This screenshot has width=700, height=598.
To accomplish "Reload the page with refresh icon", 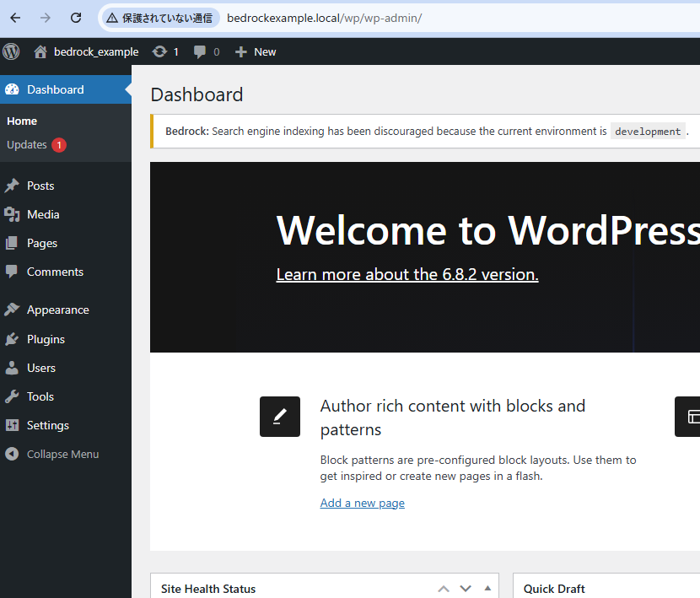I will pyautogui.click(x=76, y=18).
